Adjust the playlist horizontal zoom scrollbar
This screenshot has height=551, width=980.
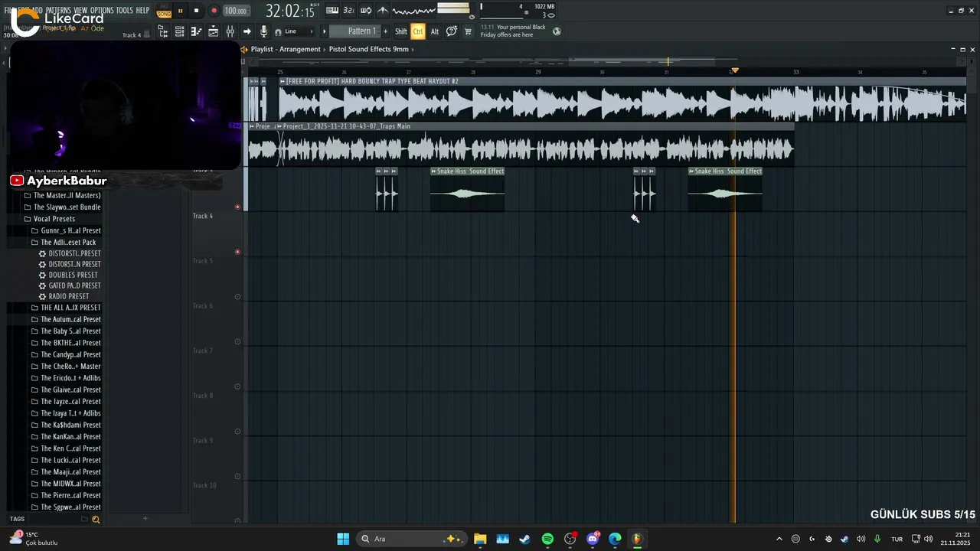[642, 61]
